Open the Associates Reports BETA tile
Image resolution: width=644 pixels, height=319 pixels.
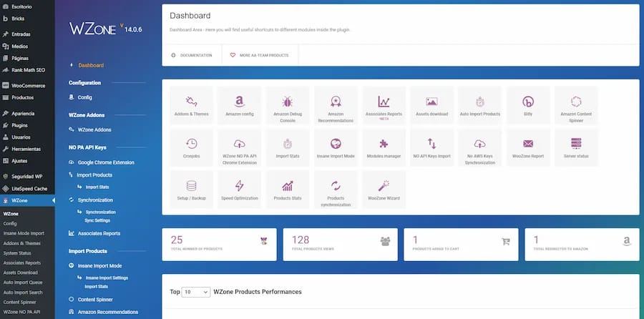click(384, 105)
